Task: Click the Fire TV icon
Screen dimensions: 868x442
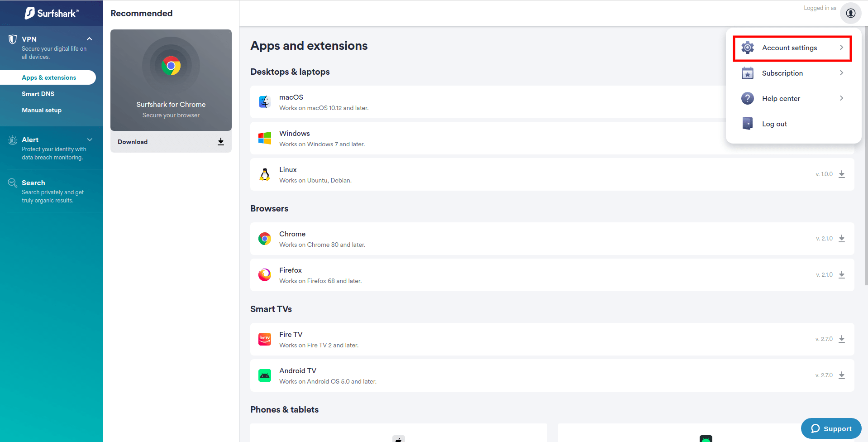Action: pyautogui.click(x=265, y=339)
